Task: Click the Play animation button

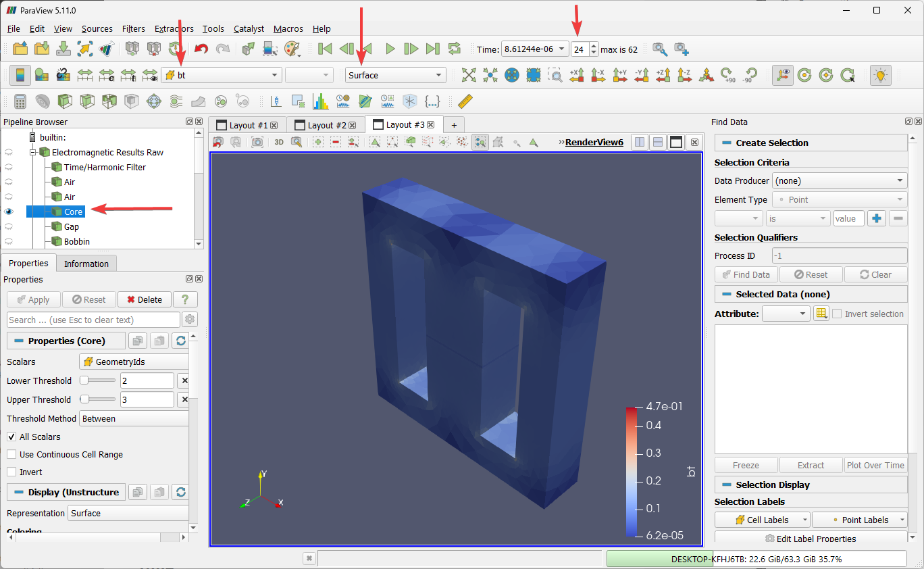Action: click(390, 49)
